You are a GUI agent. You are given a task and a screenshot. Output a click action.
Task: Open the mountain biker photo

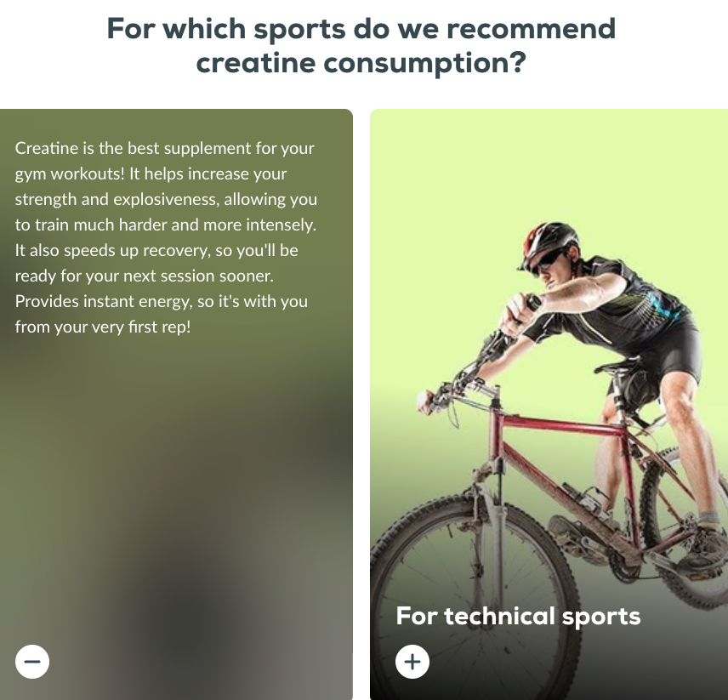(x=549, y=404)
